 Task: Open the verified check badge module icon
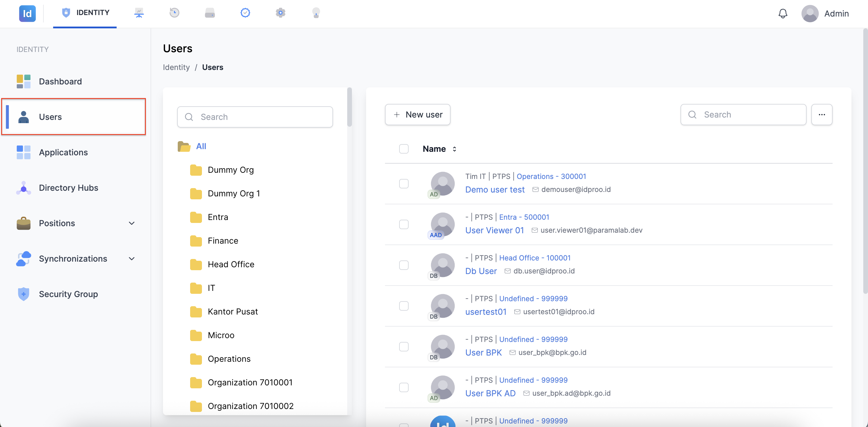245,13
